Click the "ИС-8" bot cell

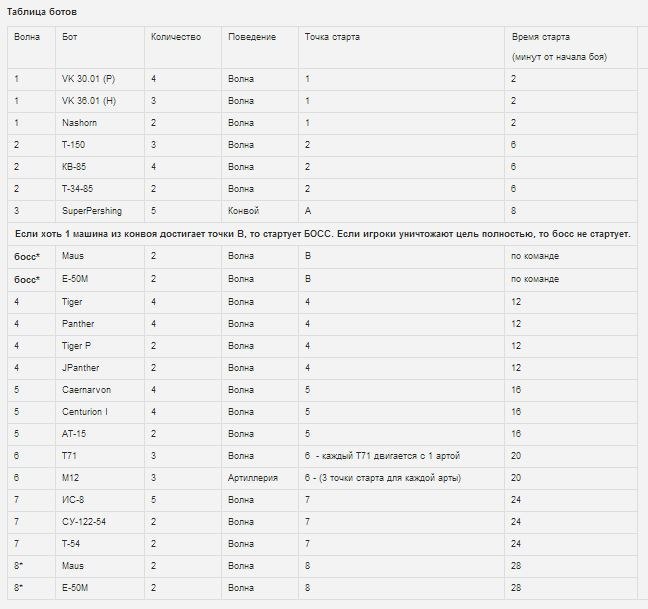click(73, 499)
